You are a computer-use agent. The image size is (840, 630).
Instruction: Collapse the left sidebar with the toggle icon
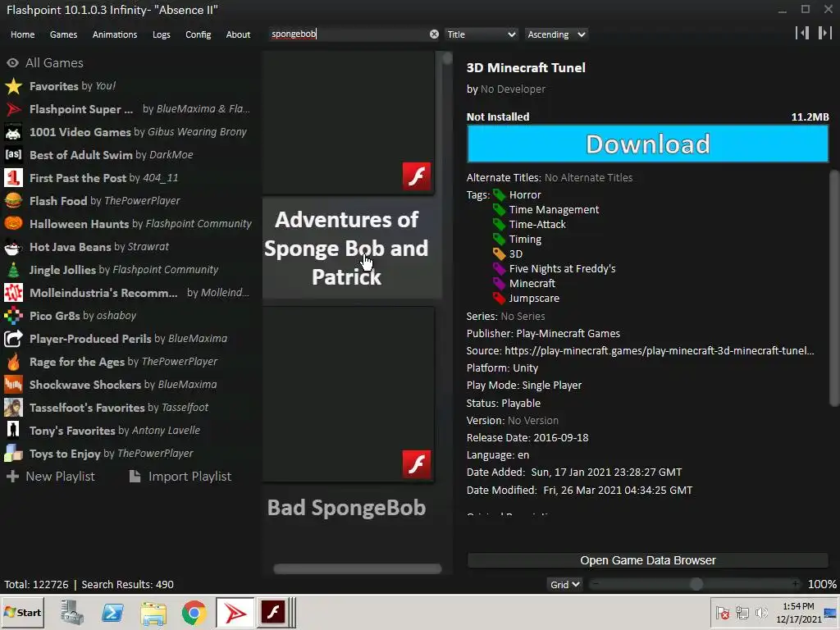(802, 33)
